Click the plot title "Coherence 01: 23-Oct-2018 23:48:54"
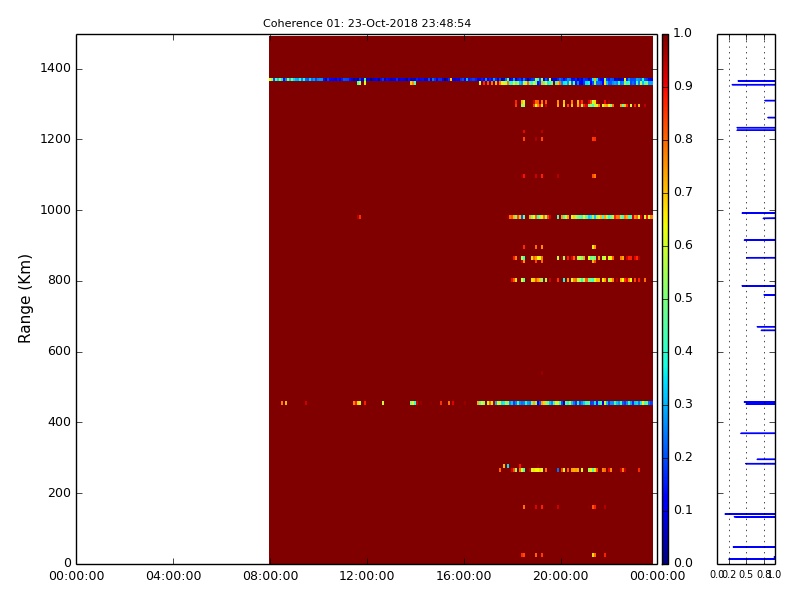 pyautogui.click(x=367, y=23)
